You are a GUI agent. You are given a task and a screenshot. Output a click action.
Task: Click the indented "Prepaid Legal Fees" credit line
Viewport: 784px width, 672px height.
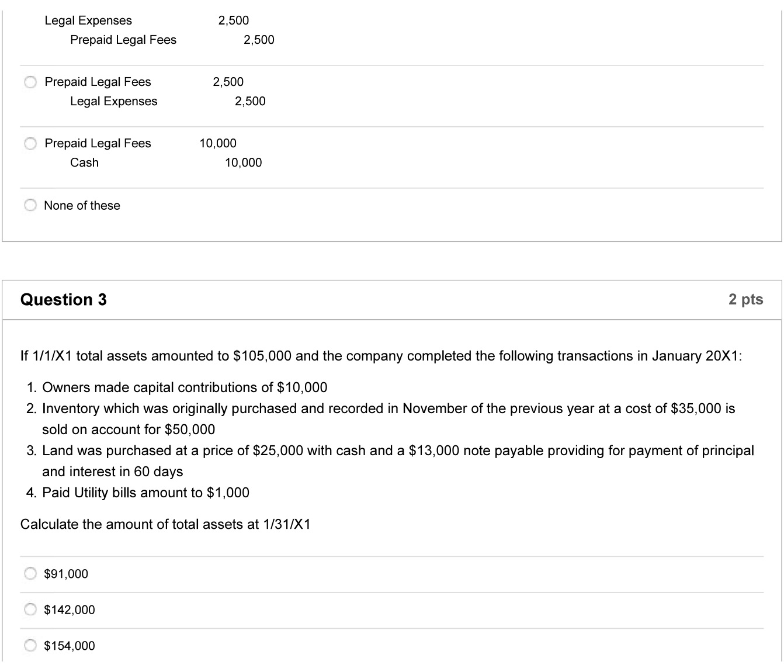coord(123,40)
